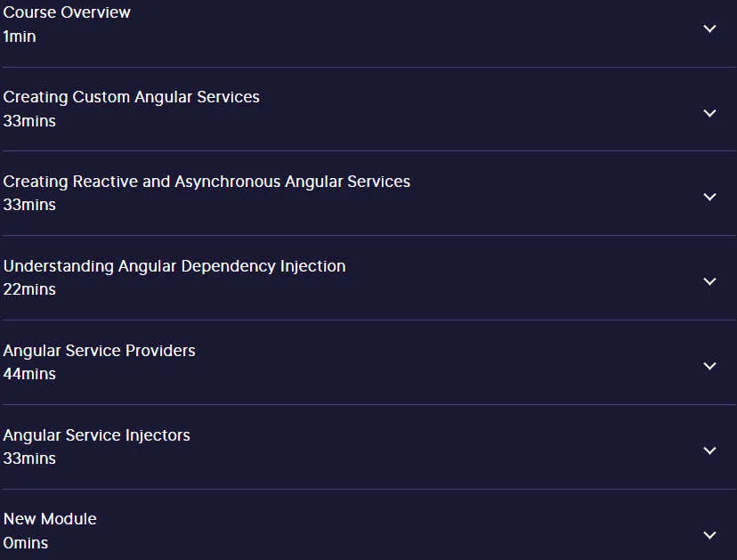
Task: Click 33mins under Creating Custom Angular Services
Action: 29,121
